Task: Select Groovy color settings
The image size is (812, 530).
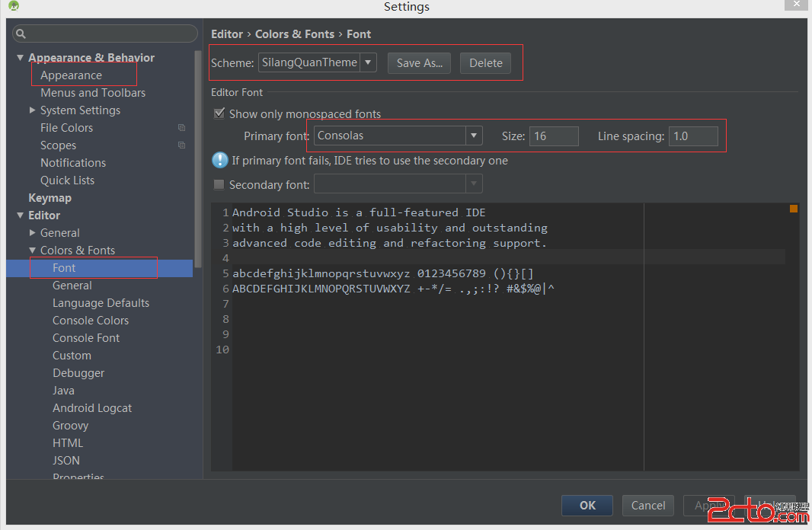Action: [x=70, y=426]
